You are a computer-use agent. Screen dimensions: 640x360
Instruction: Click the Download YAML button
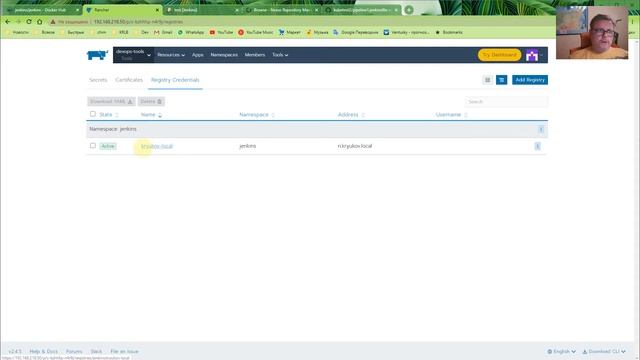tap(111, 101)
